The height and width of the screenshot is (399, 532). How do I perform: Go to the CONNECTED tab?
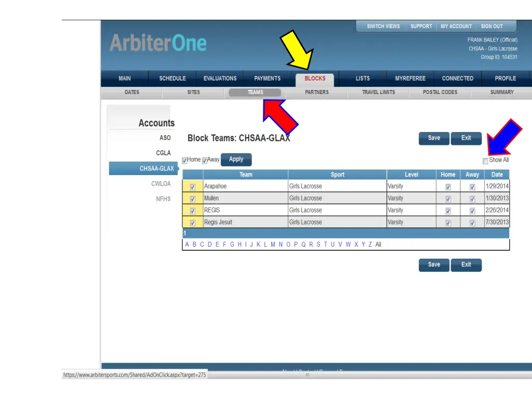pyautogui.click(x=457, y=78)
